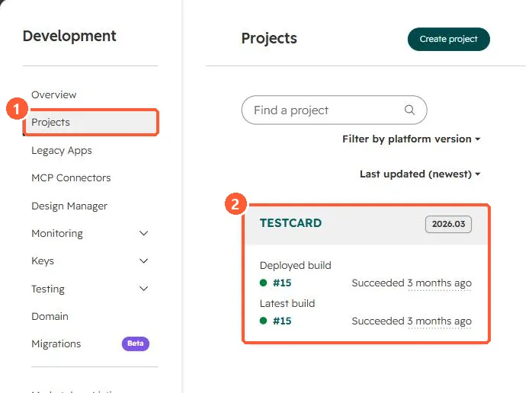Viewport: 532px width, 393px height.
Task: Focus the Find a project search field
Action: 334,110
